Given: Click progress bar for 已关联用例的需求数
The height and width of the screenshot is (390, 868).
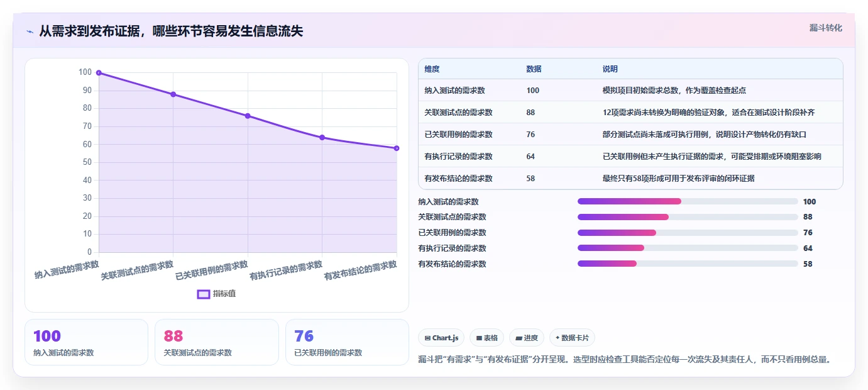Looking at the screenshot, I should click(688, 233).
